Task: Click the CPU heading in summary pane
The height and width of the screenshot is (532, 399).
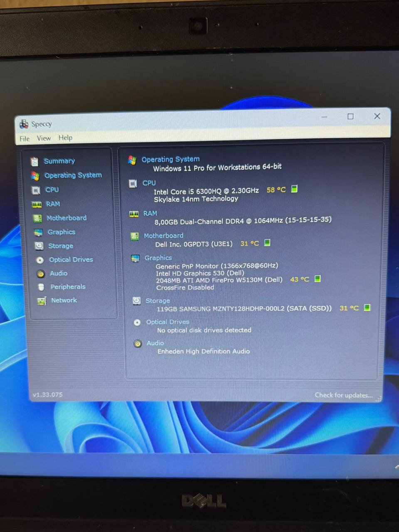Action: [149, 183]
